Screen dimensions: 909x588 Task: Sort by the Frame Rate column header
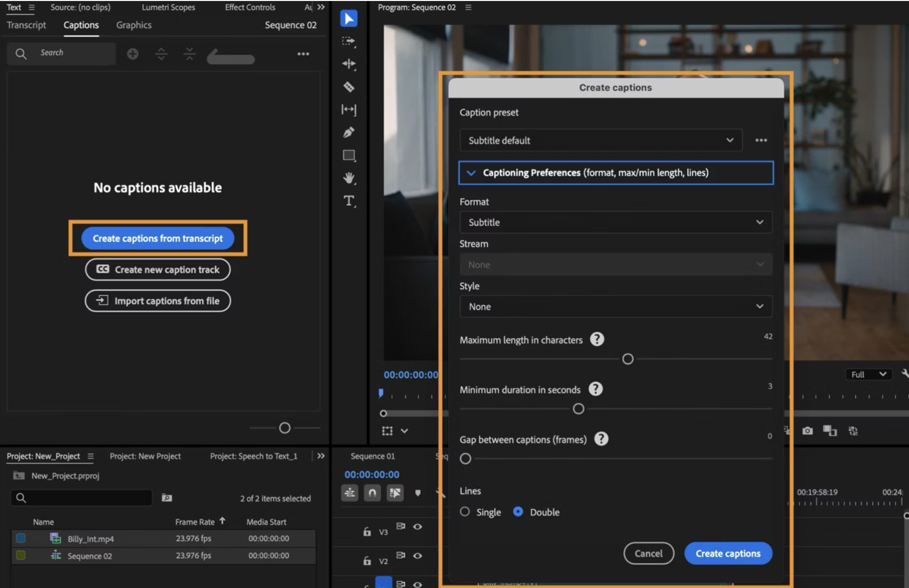(195, 522)
